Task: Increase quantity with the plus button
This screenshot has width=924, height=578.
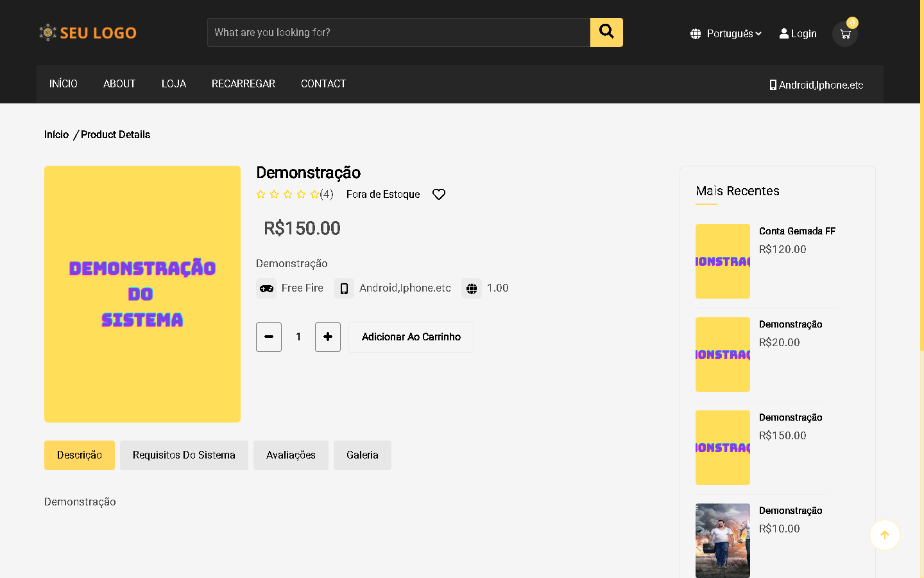Action: 328,337
